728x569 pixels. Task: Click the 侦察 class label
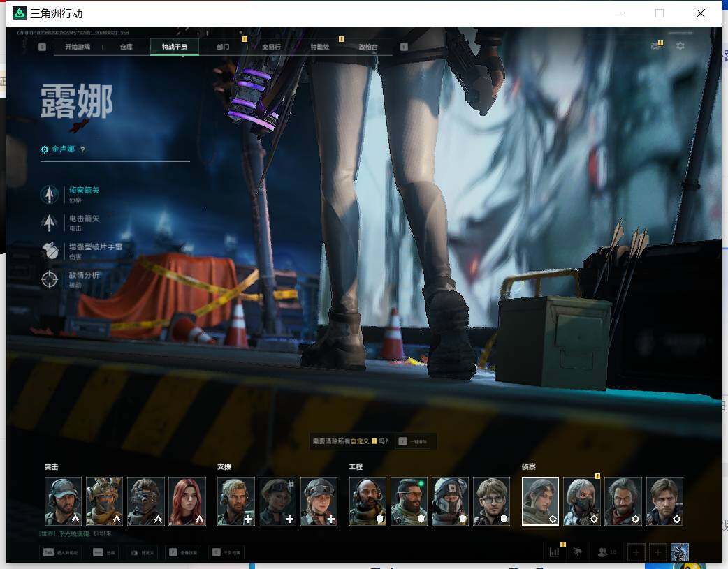click(528, 466)
